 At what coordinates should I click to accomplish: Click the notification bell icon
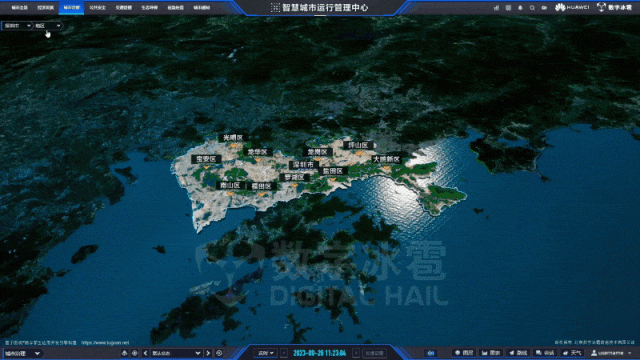pyautogui.click(x=520, y=8)
